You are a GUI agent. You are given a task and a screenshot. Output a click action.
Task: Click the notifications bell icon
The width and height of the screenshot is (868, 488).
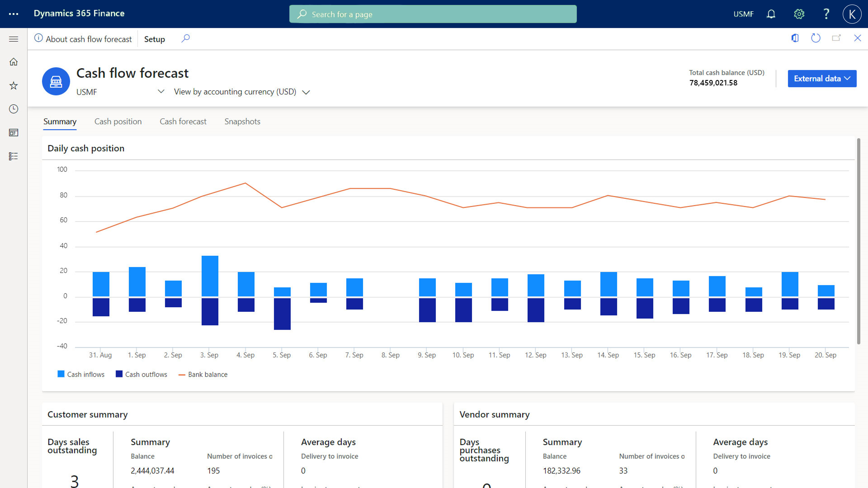pos(771,14)
